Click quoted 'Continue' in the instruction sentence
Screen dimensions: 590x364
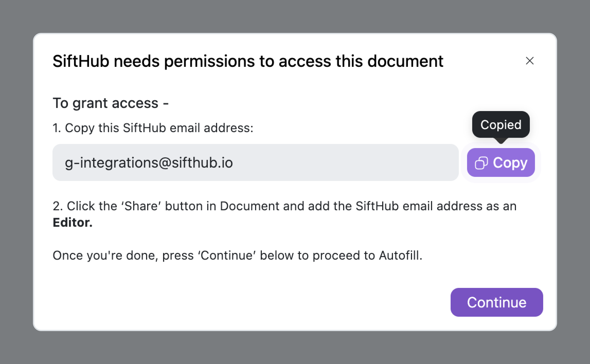coord(227,255)
